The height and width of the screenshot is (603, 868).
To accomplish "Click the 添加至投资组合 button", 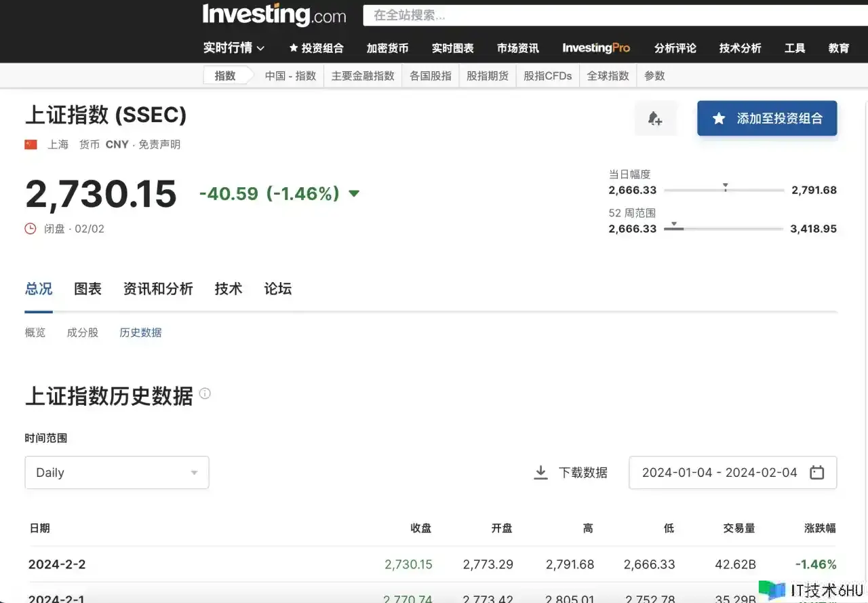I will pos(767,119).
